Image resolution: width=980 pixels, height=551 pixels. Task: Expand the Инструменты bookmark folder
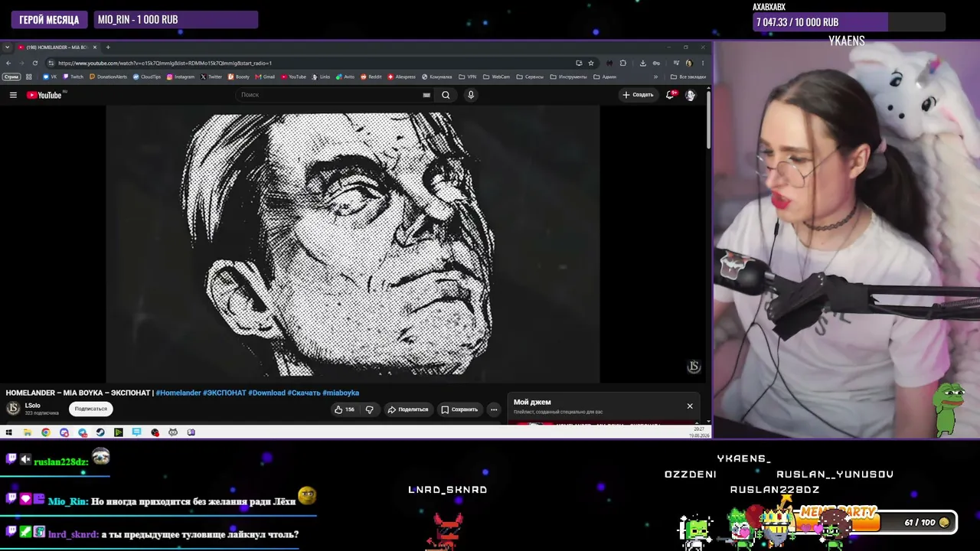click(x=569, y=77)
